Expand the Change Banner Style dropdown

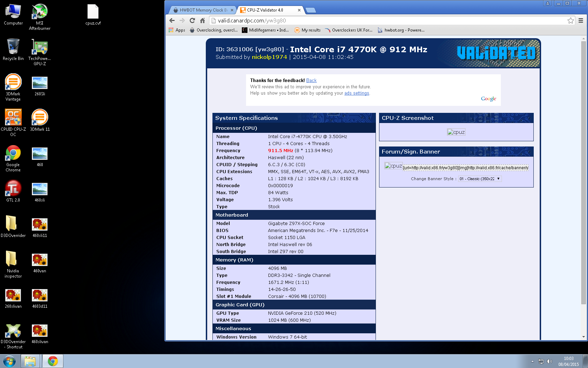[480, 179]
